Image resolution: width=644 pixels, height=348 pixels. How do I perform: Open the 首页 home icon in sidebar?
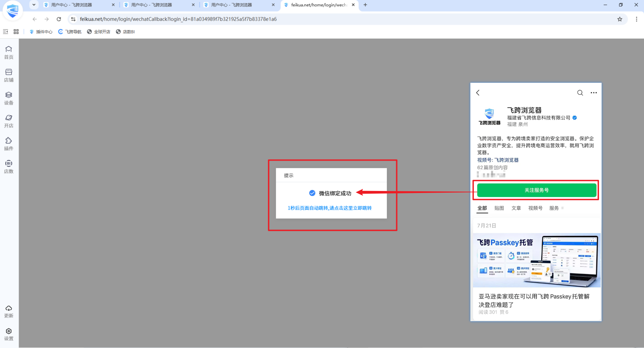pos(9,52)
